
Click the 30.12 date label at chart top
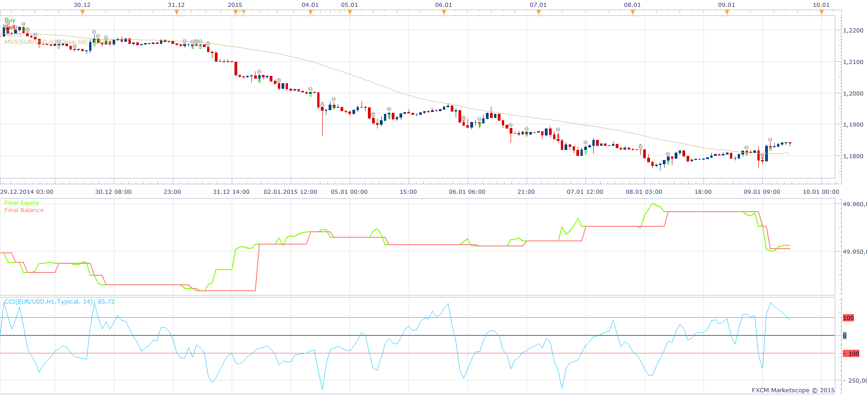[82, 5]
